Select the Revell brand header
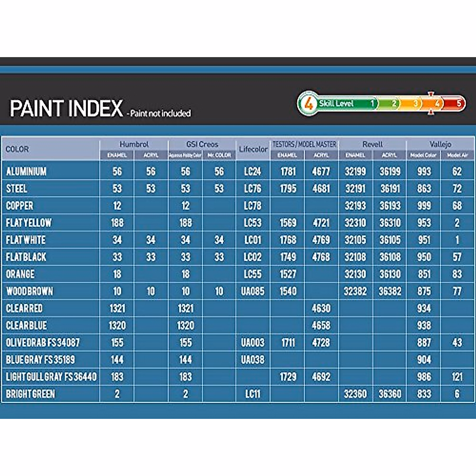 (372, 144)
